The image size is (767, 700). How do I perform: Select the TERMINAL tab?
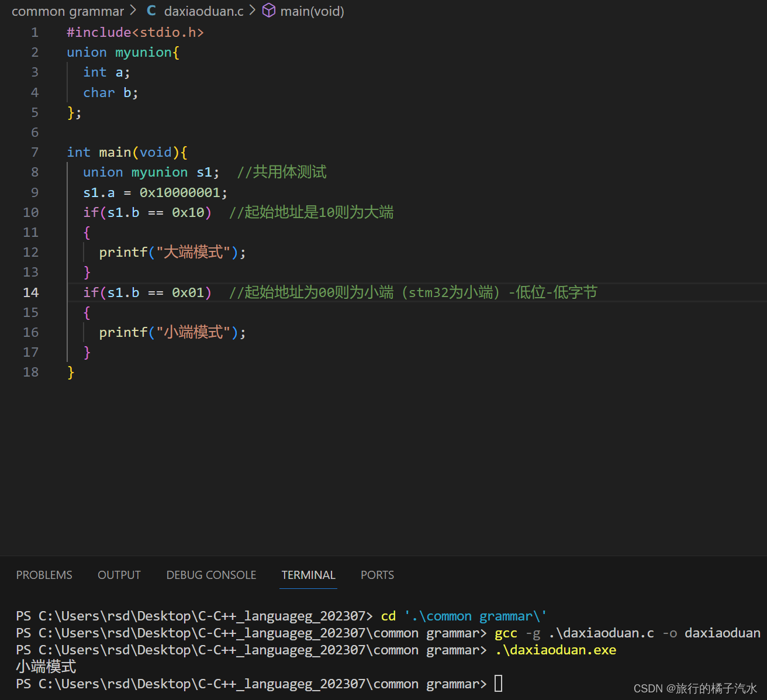[309, 575]
